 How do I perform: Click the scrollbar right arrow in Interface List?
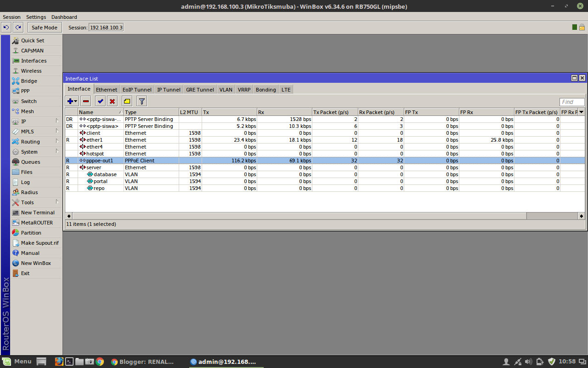pyautogui.click(x=582, y=216)
